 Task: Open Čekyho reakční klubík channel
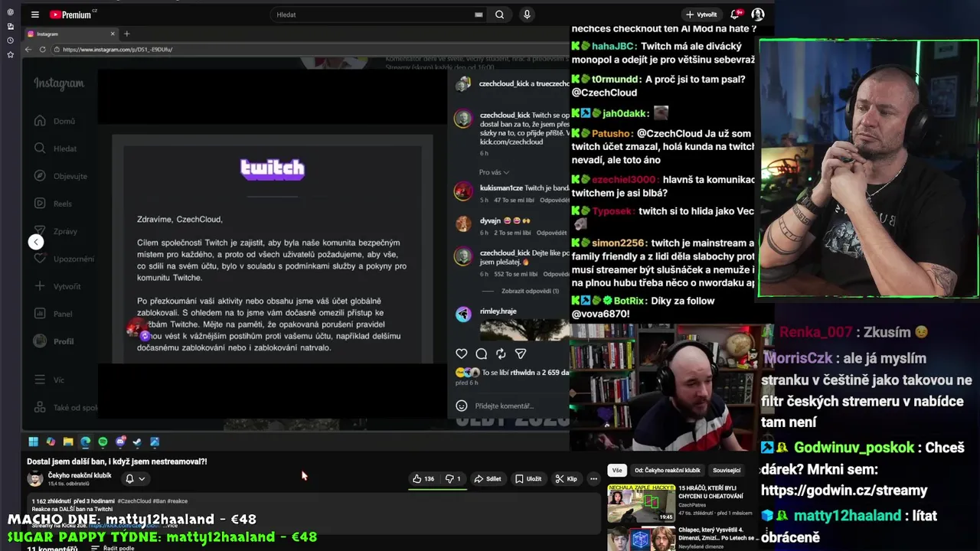80,475
